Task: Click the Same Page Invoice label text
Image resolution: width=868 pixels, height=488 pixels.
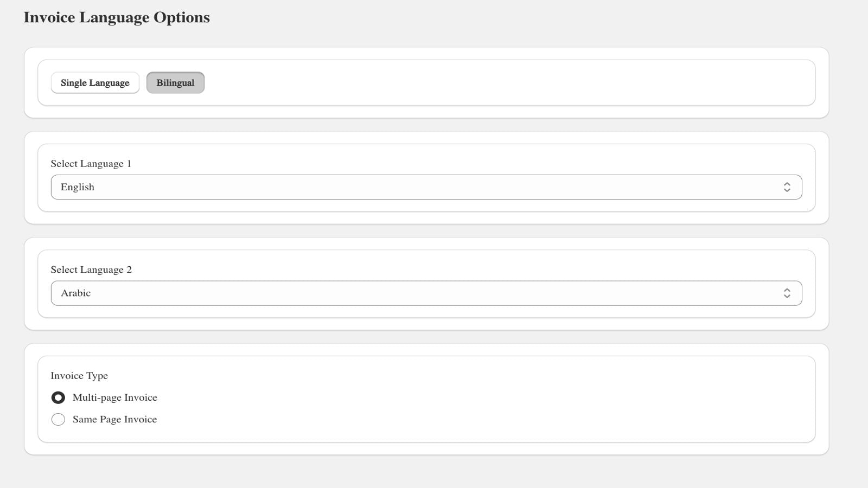Action: click(x=115, y=419)
